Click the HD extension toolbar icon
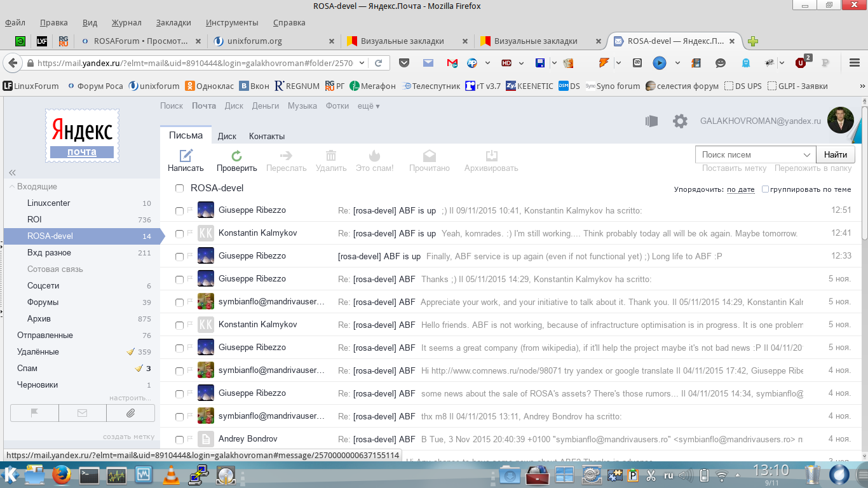The image size is (868, 488). pyautogui.click(x=506, y=63)
